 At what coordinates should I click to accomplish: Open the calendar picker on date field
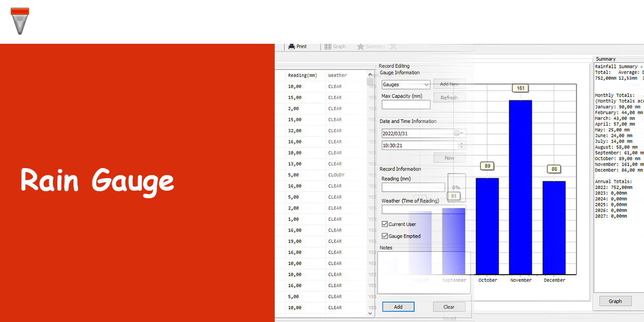coord(457,133)
